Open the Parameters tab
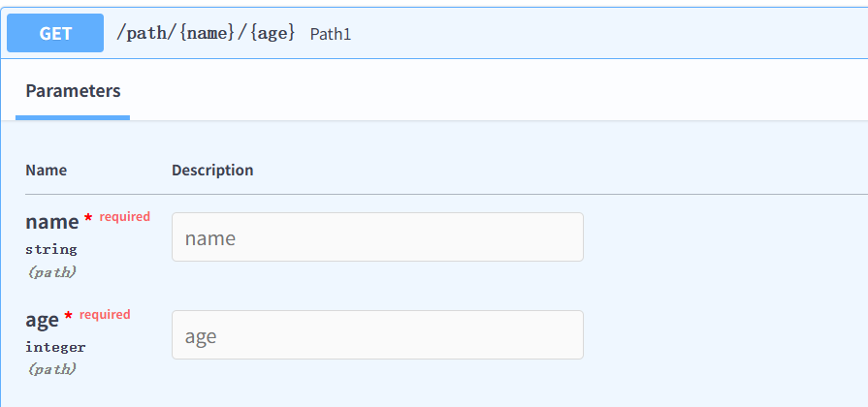Image resolution: width=868 pixels, height=407 pixels. 73,91
